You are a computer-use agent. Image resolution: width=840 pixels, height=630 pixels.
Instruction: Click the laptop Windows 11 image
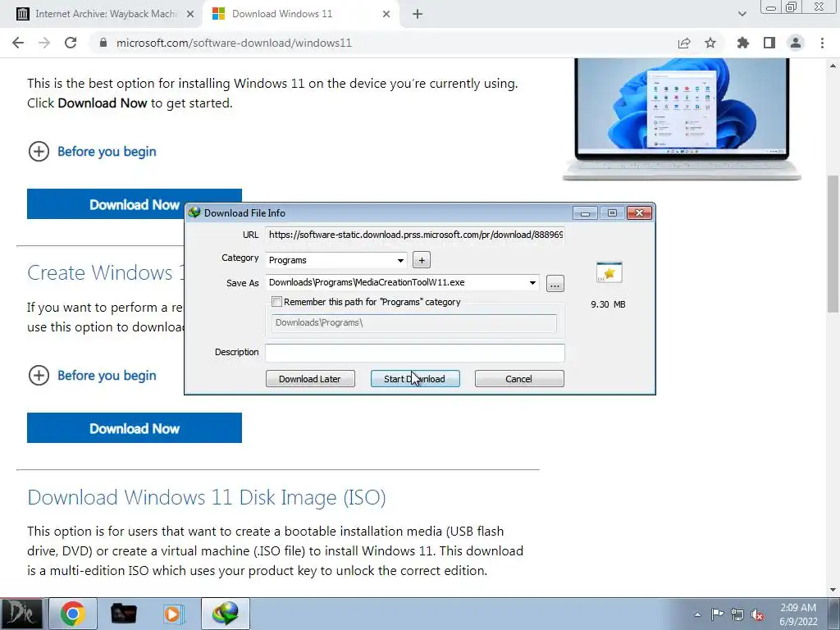pos(682,119)
